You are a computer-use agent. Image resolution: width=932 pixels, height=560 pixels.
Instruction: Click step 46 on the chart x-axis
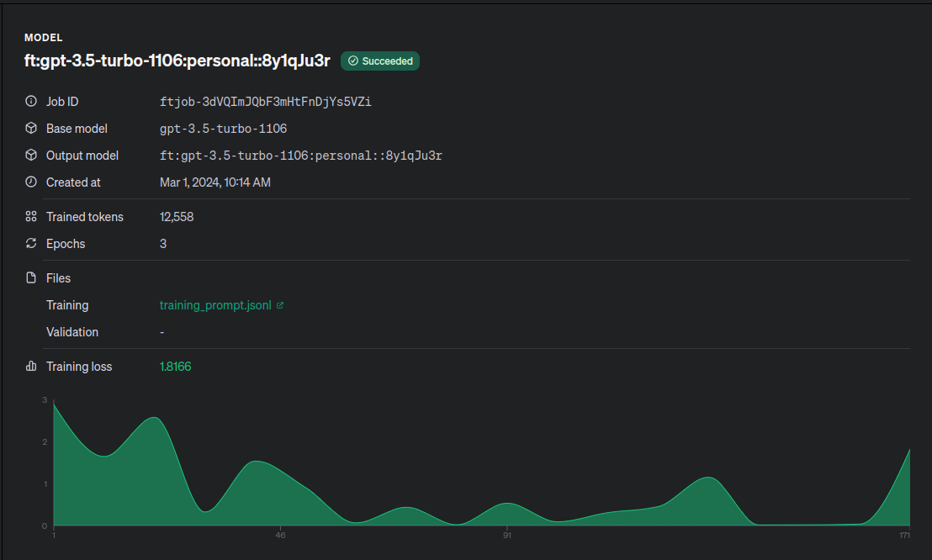pyautogui.click(x=281, y=536)
